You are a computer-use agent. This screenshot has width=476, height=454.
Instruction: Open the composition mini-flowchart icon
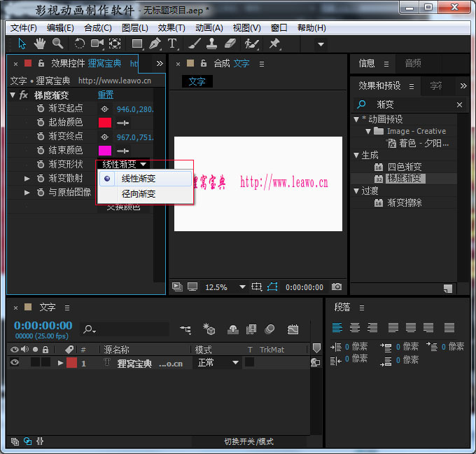click(x=185, y=329)
